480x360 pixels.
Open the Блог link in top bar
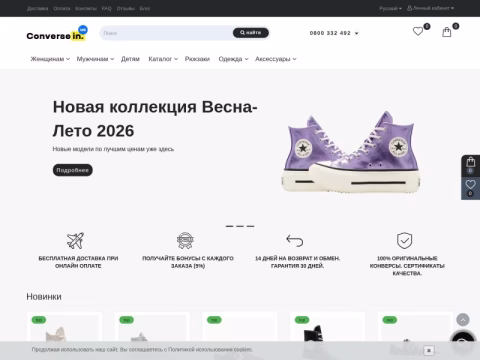tap(145, 8)
